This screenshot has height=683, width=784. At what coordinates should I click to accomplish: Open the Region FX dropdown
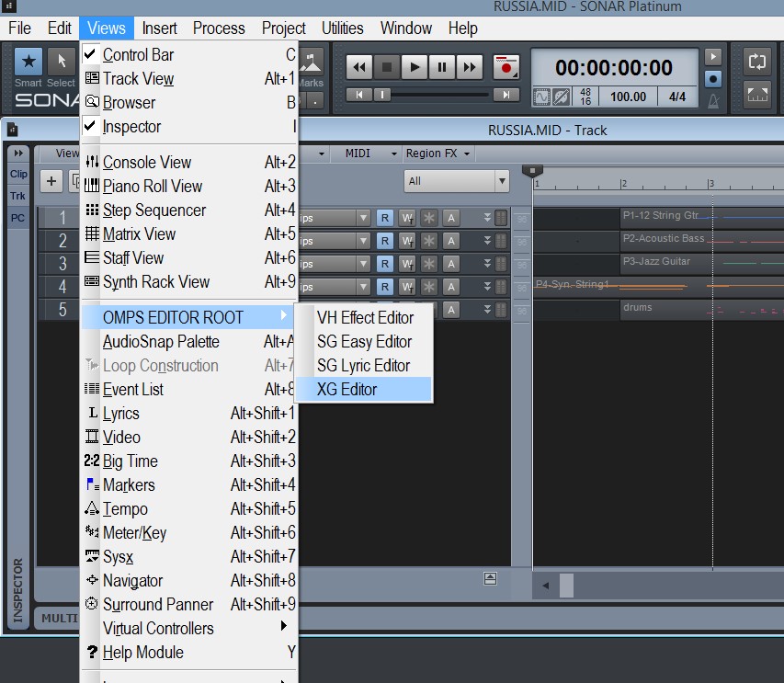pyautogui.click(x=438, y=154)
